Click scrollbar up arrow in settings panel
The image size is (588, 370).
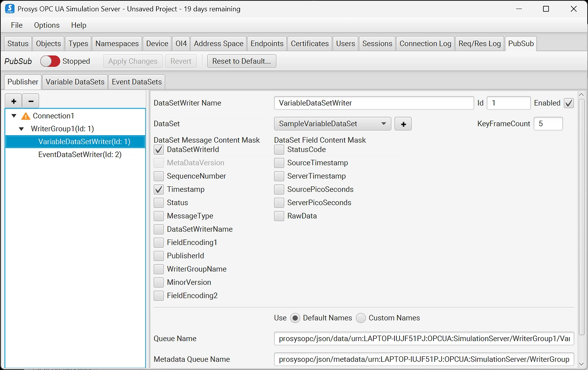(x=581, y=95)
